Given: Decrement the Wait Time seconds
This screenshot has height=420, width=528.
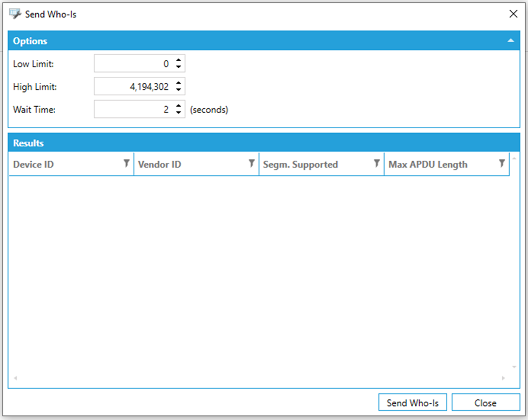Looking at the screenshot, I should point(179,113).
